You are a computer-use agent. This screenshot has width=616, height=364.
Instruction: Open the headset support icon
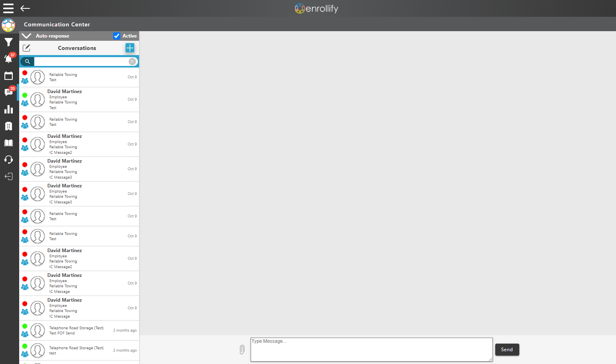coord(8,160)
